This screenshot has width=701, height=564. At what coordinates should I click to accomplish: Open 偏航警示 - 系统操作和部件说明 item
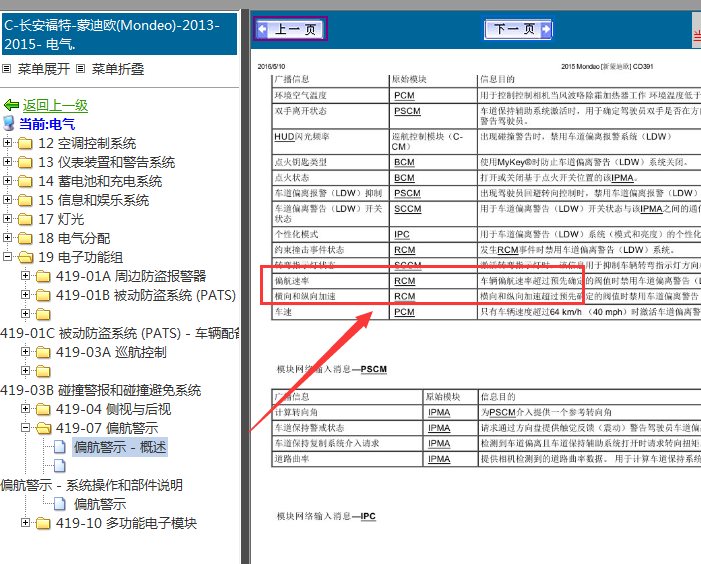[x=92, y=485]
